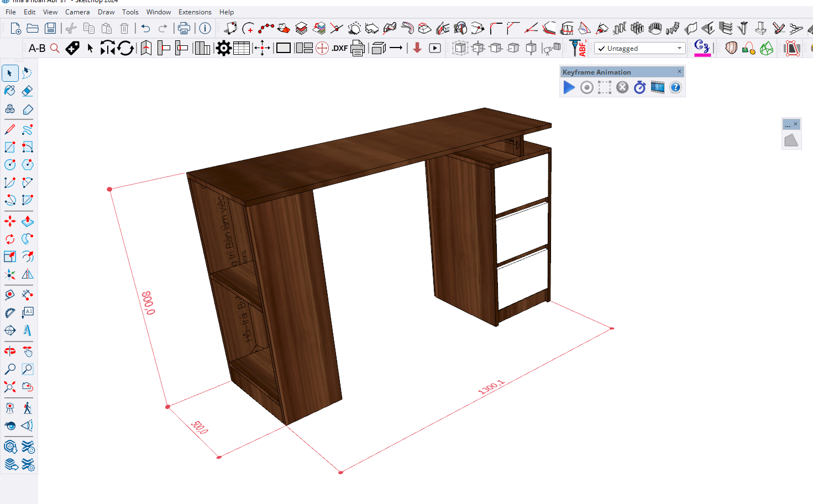Click the 1300,1 dimension label
Screen dimensions: 813x504
[491, 387]
